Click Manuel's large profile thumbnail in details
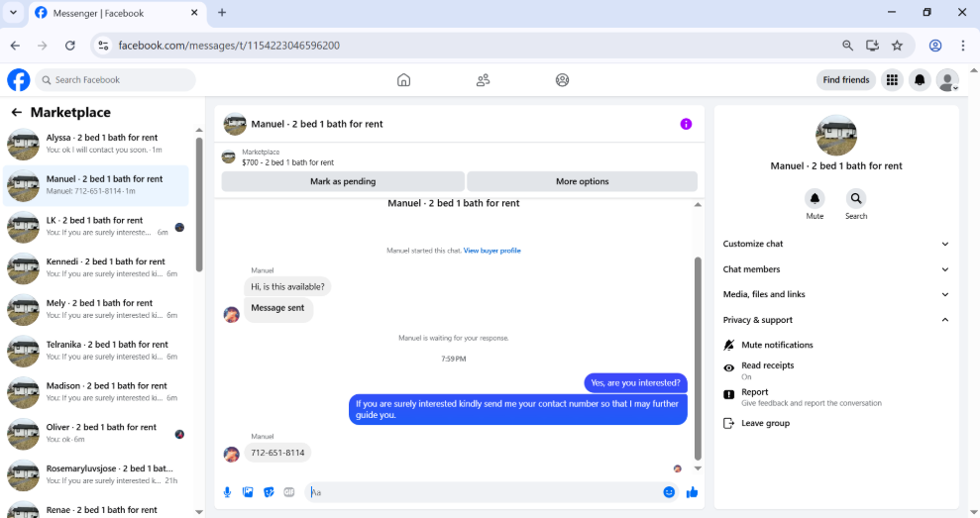 (x=836, y=136)
